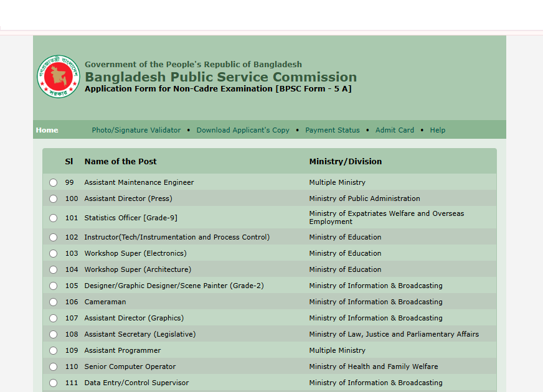Viewport: 543px width, 392px height.
Task: Click Download Applicant's Copy link
Action: point(243,130)
